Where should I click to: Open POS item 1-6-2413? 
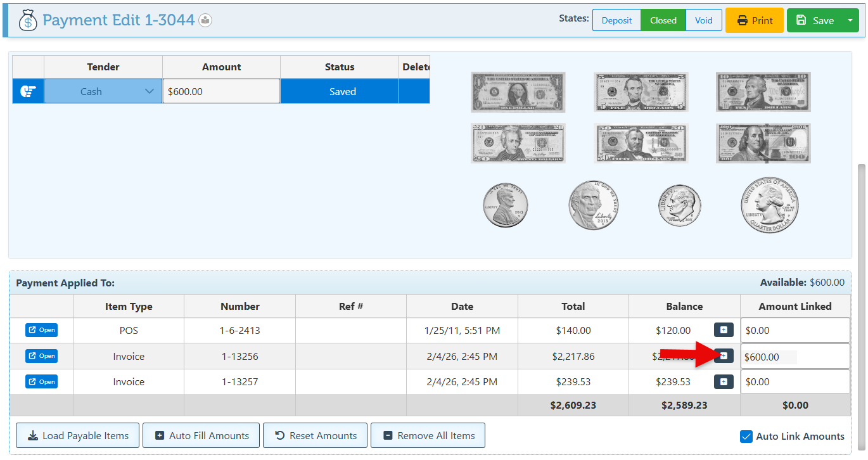tap(41, 330)
